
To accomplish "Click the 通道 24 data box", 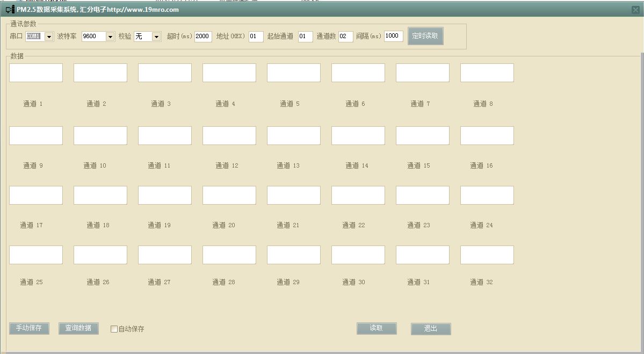I will coord(488,195).
